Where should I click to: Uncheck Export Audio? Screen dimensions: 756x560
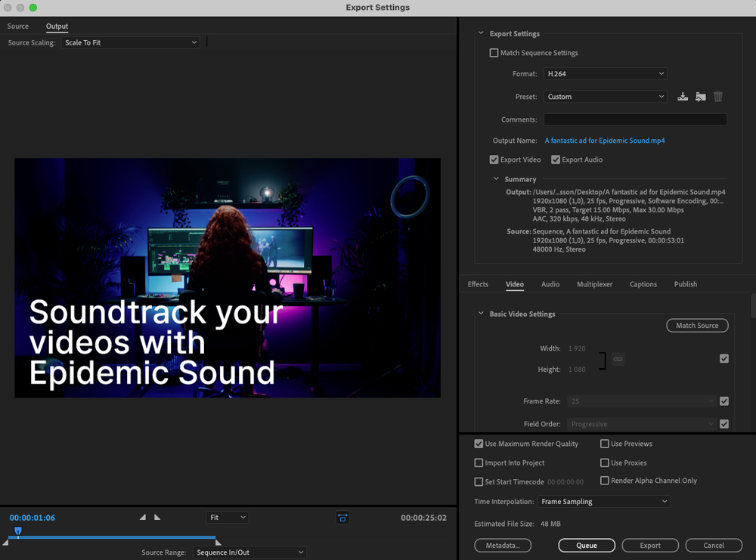tap(556, 159)
